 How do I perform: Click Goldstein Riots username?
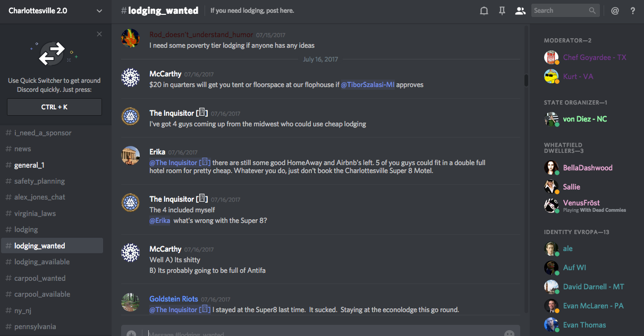point(174,299)
